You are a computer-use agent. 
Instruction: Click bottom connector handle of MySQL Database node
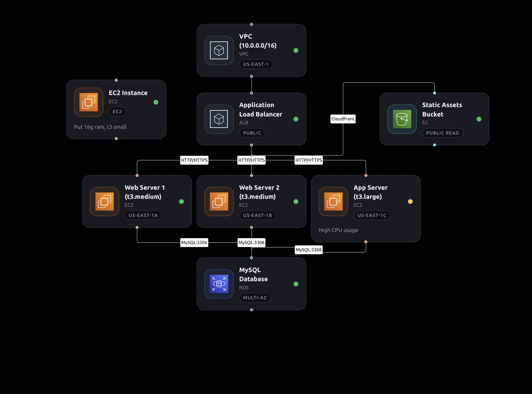(252, 310)
